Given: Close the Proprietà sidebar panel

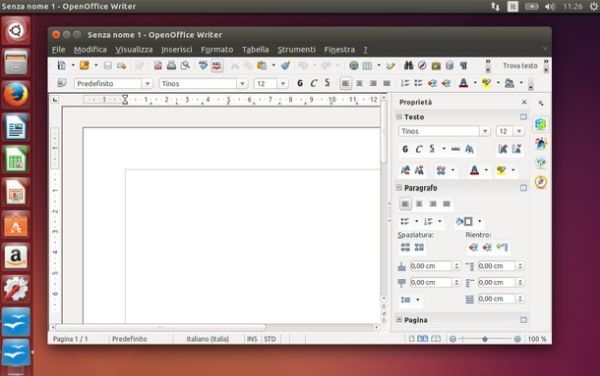Looking at the screenshot, I should [524, 102].
